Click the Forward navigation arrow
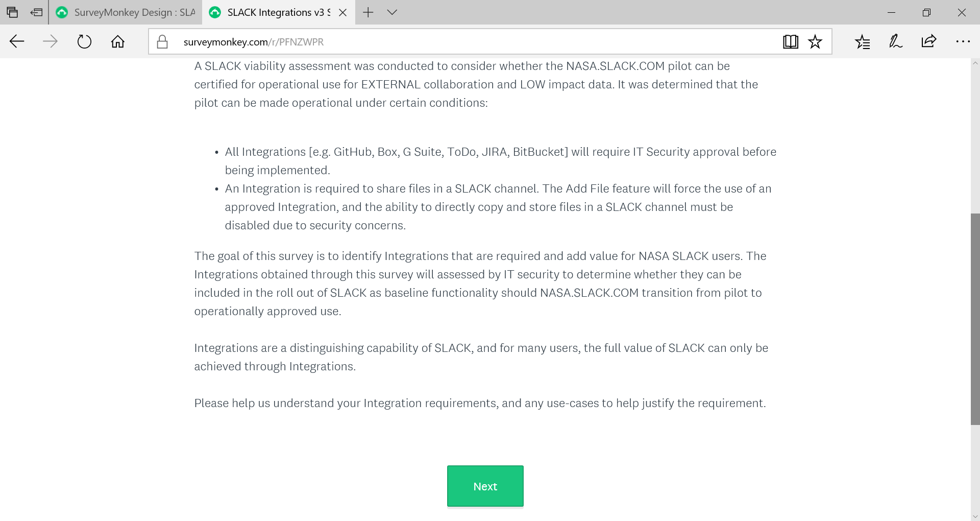980x521 pixels. click(50, 42)
